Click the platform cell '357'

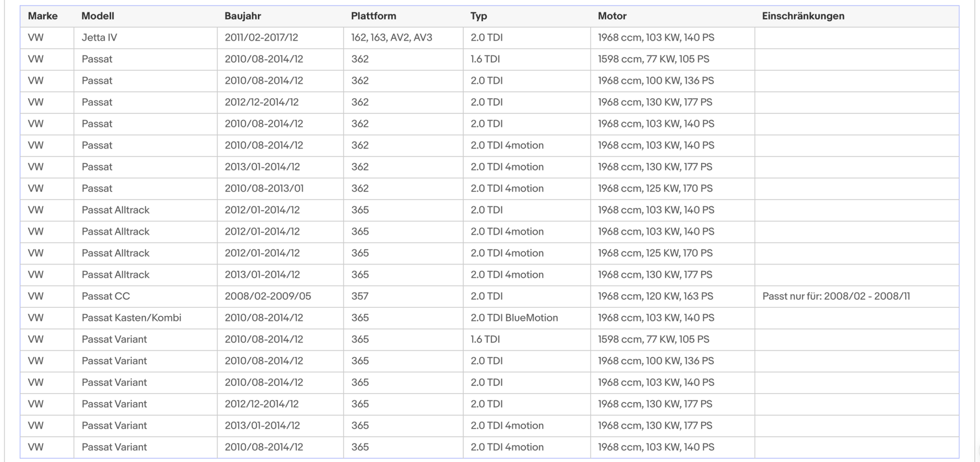coord(403,296)
